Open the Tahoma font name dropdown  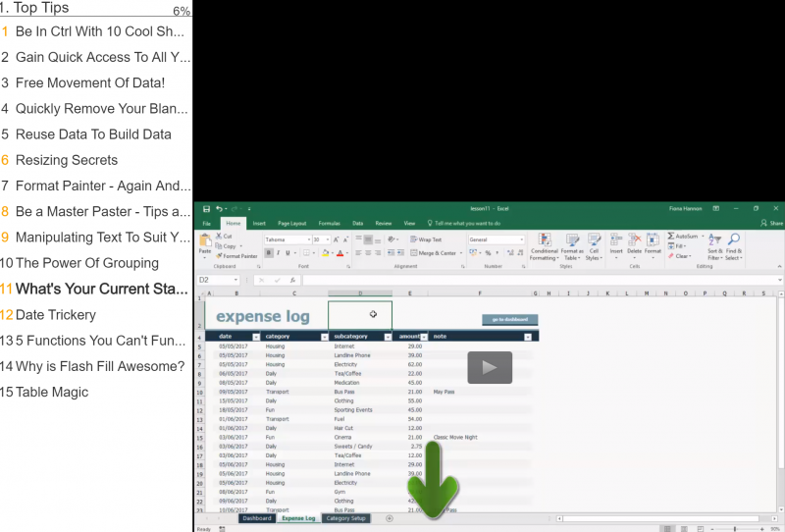pyautogui.click(x=309, y=239)
